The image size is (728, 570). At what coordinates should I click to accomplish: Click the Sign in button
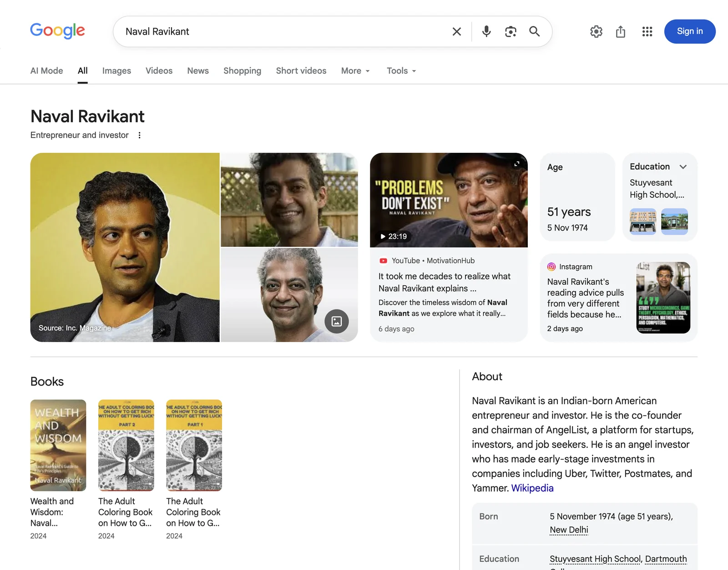[x=690, y=31]
